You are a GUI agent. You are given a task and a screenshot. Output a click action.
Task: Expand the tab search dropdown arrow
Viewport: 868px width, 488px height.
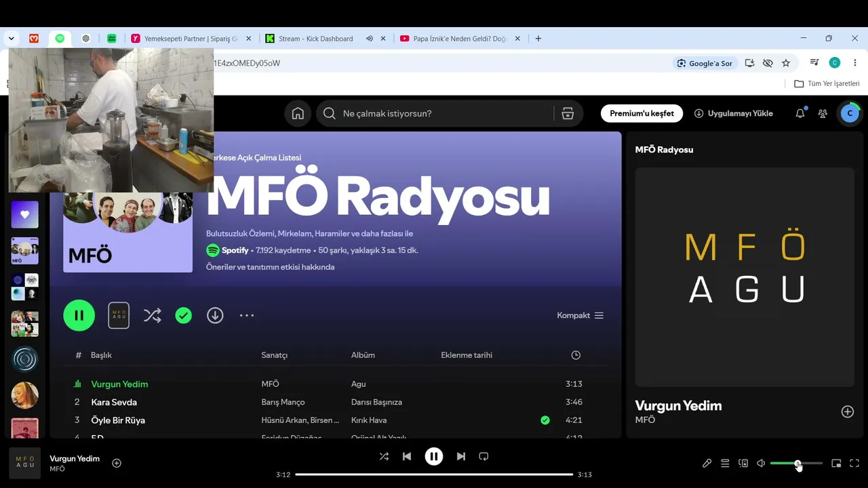coord(12,39)
